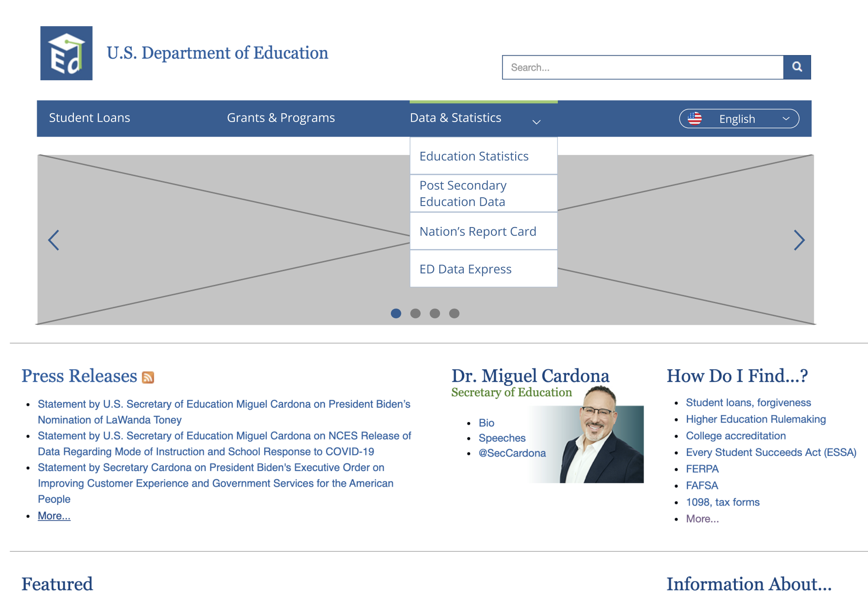The image size is (868, 611).
Task: Open College accreditation link
Action: 735,436
